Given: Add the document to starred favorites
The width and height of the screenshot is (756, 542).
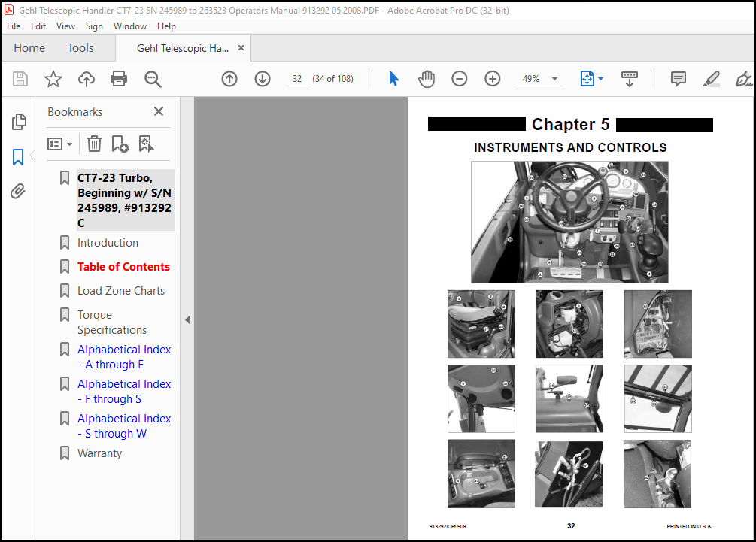Looking at the screenshot, I should coord(53,78).
